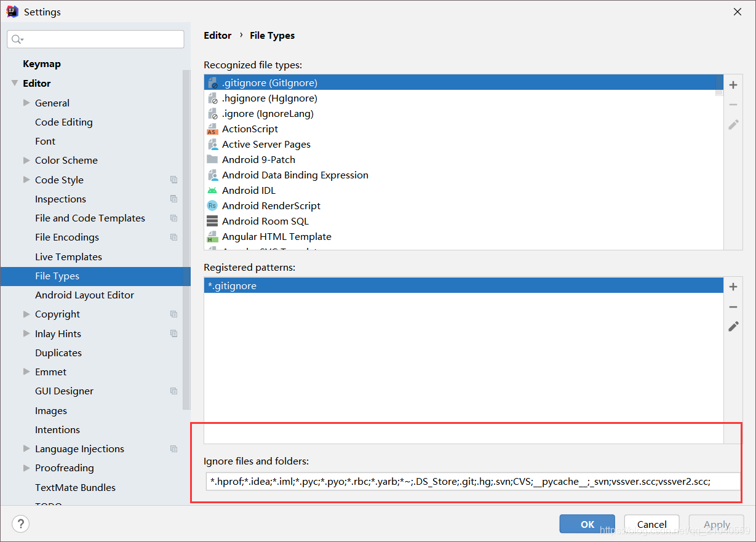Screen dimensions: 756x542
Task: Select Angular HTML Template in file types
Action: pos(277,236)
